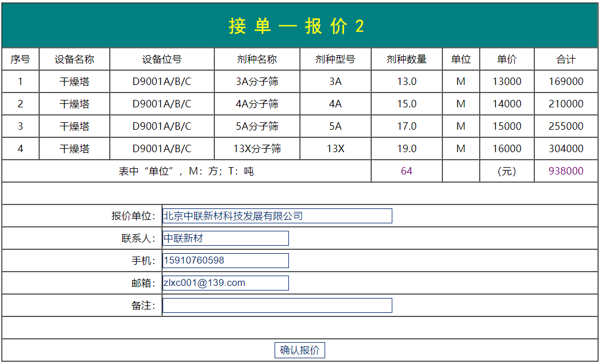Select the 13X分子筛 cell
The image size is (602, 364).
pyautogui.click(x=257, y=149)
